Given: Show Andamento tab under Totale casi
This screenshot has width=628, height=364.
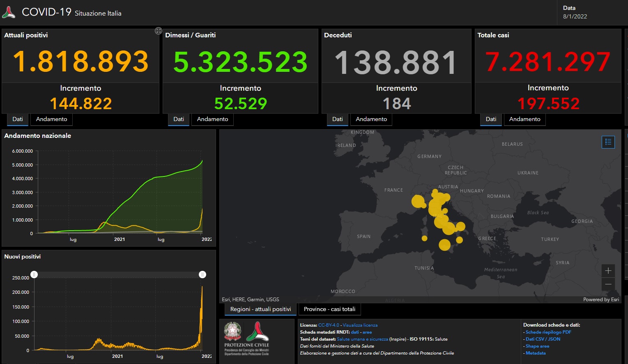Looking at the screenshot, I should coord(524,119).
